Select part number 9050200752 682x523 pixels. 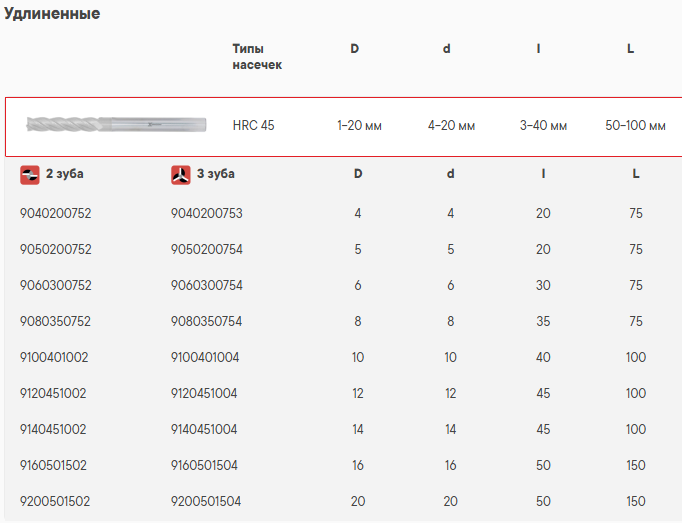(x=56, y=249)
